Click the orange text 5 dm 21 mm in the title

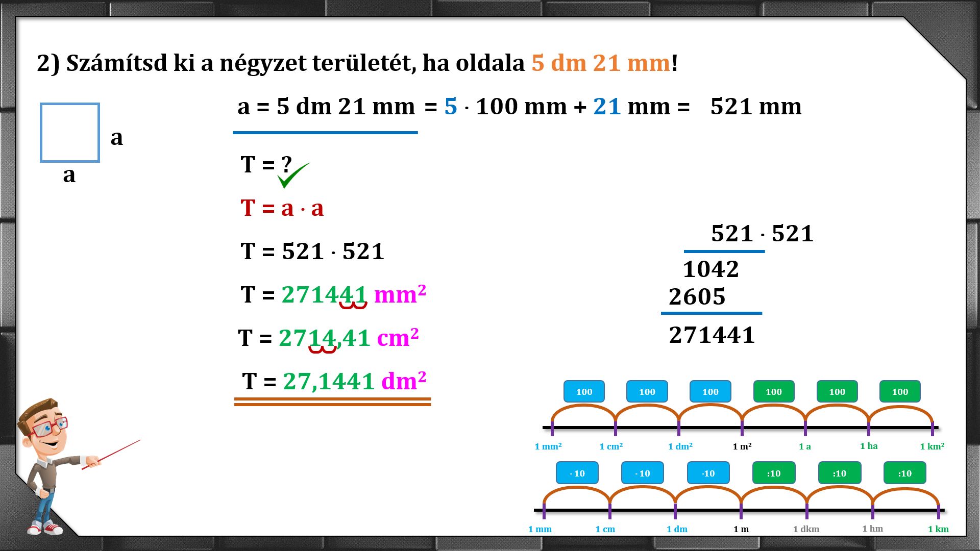600,63
